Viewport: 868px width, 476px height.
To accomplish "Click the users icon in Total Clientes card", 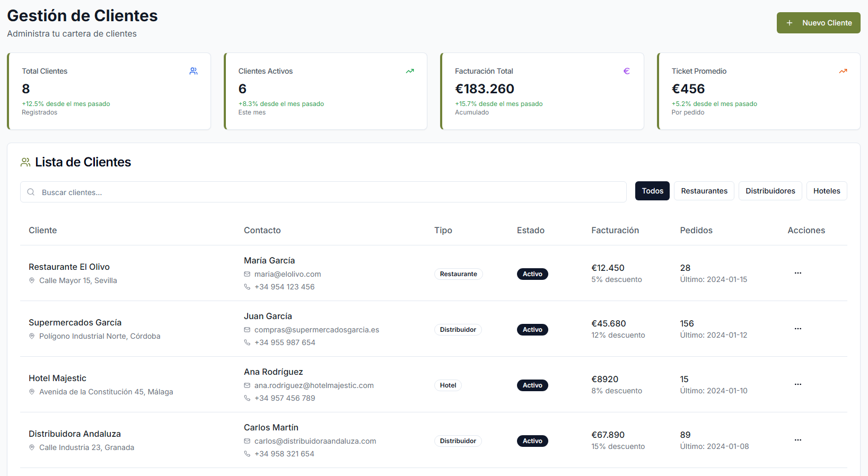I will pos(194,71).
